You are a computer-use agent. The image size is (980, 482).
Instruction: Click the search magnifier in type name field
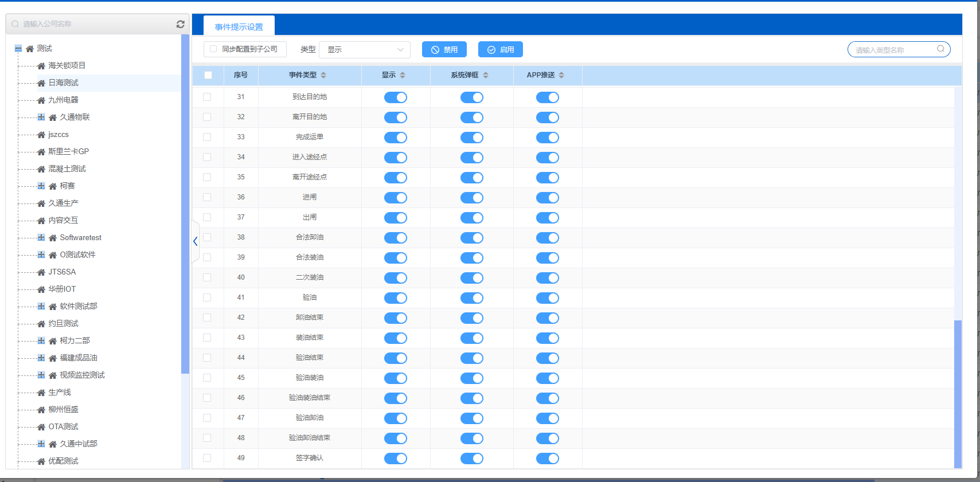point(940,49)
